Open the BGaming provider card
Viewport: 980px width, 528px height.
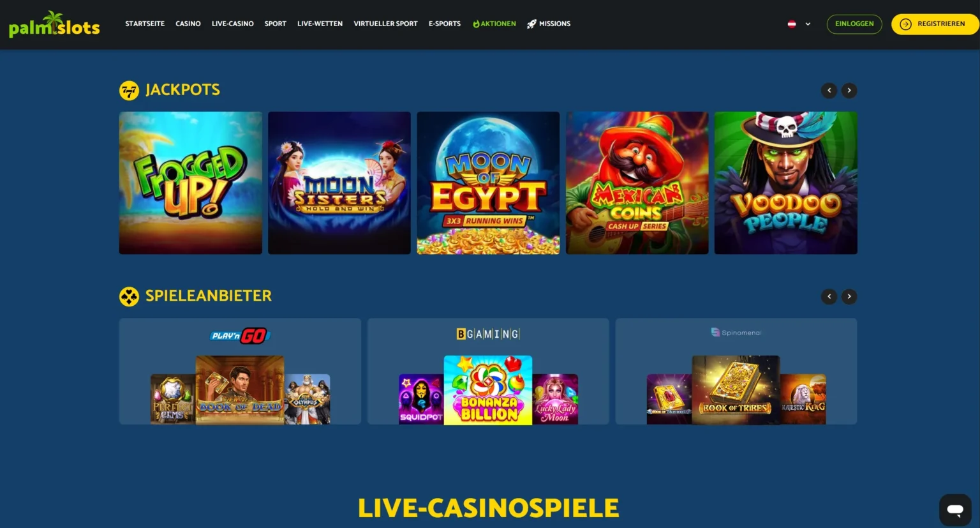(x=488, y=372)
